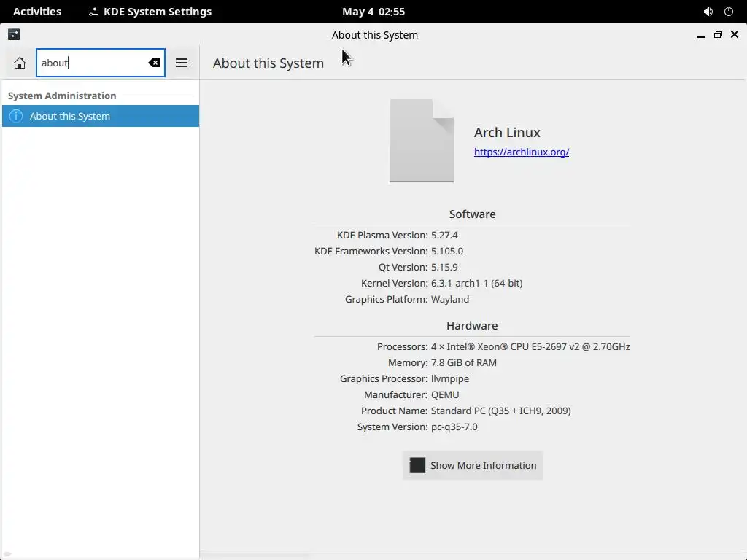
Task: Click KDE Plasma Version value 5.27.4
Action: pos(444,236)
